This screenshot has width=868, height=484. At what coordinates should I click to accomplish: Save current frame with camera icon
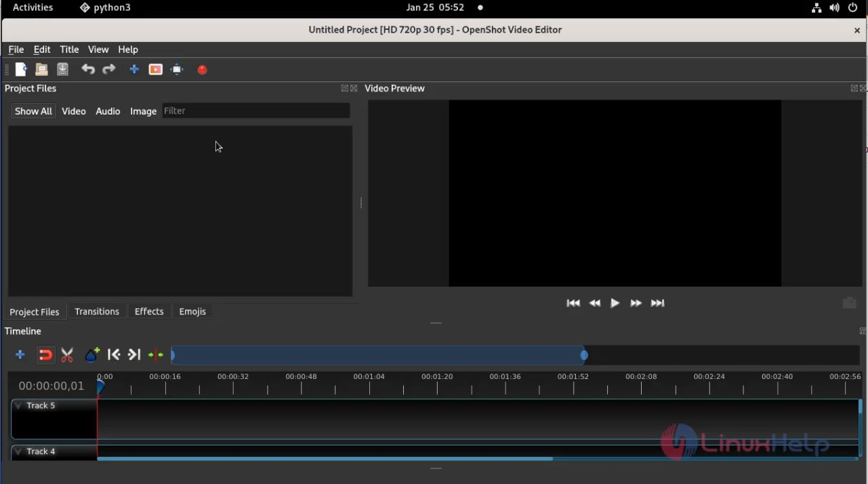tap(849, 303)
